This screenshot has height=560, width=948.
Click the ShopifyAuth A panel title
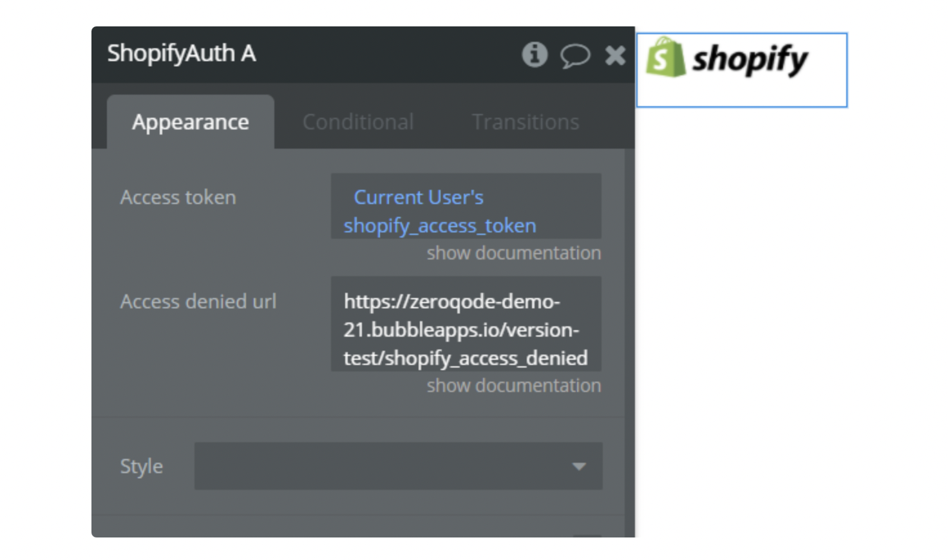click(x=182, y=53)
